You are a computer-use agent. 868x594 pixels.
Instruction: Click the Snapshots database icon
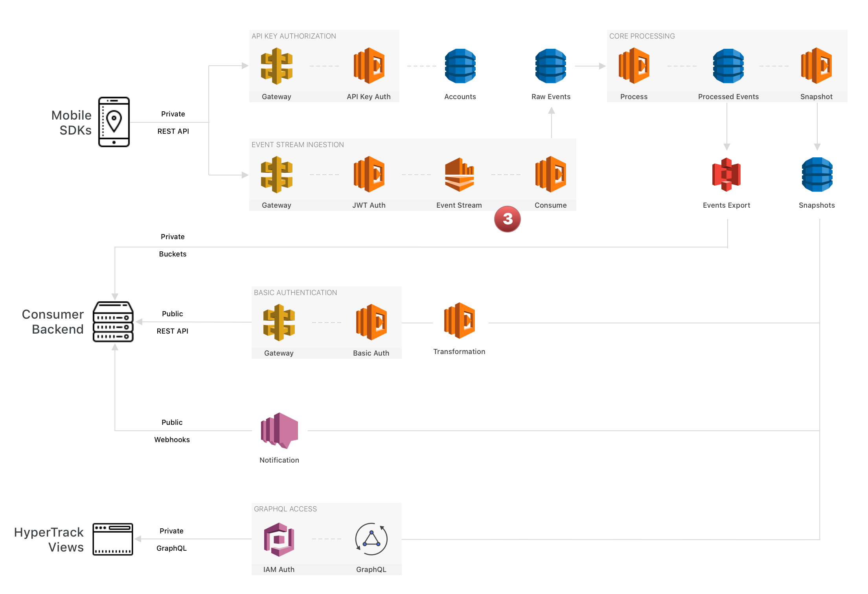(817, 175)
